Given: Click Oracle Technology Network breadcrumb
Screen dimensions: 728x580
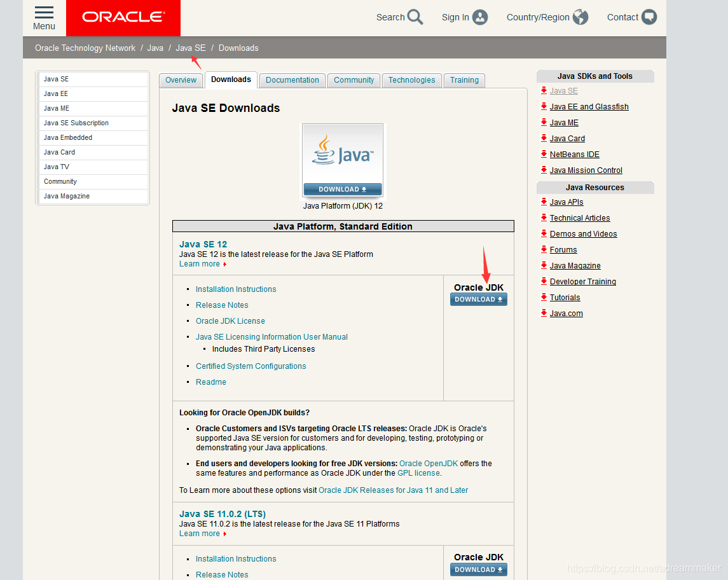Looking at the screenshot, I should pyautogui.click(x=85, y=48).
